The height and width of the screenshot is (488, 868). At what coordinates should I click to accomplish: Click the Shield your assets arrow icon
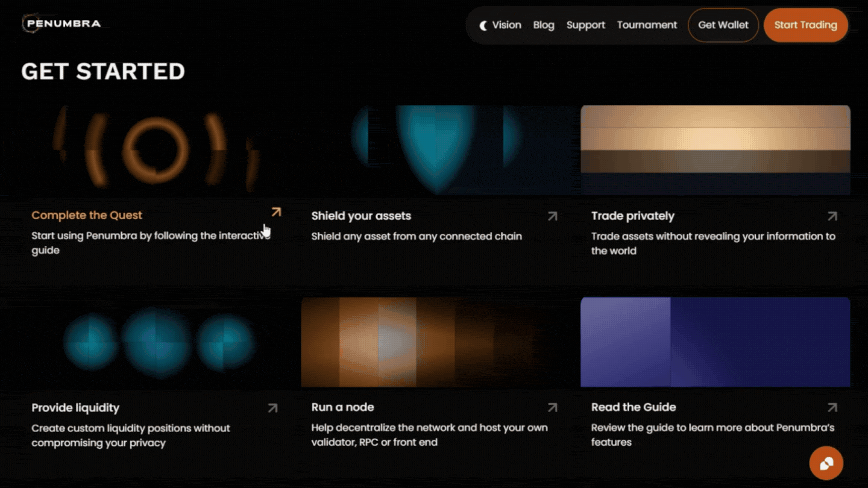(553, 216)
